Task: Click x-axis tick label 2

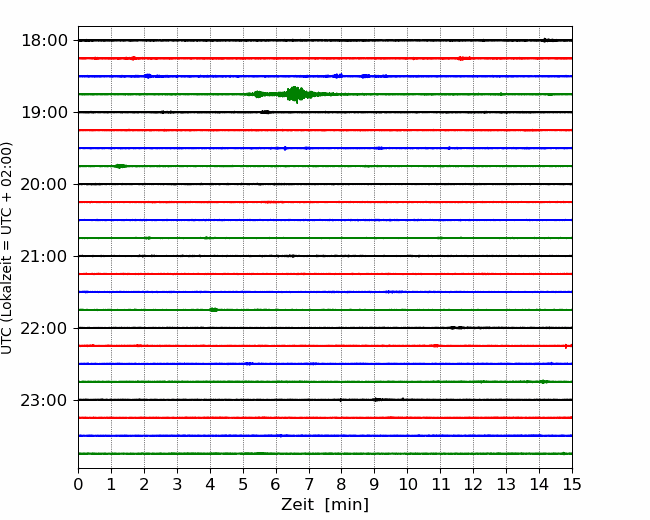Action: 144,484
